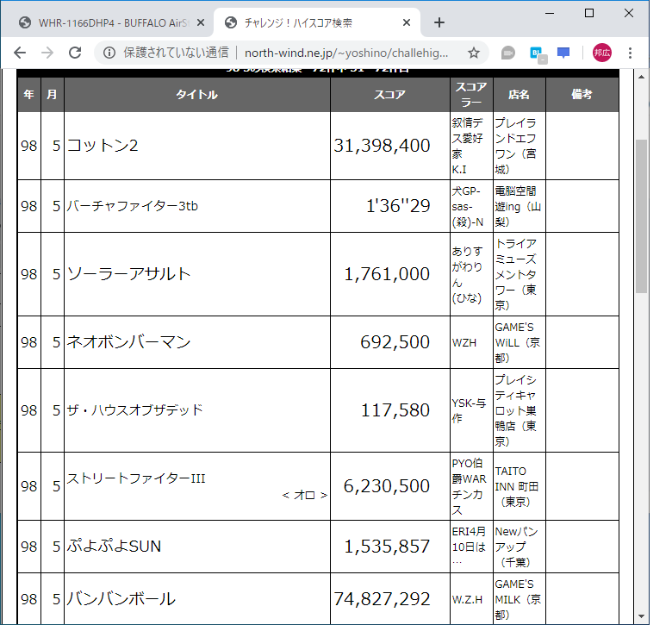Click the store プレイシティキャロット巣鴨店（東京）
The height and width of the screenshot is (625, 672).
515,410
